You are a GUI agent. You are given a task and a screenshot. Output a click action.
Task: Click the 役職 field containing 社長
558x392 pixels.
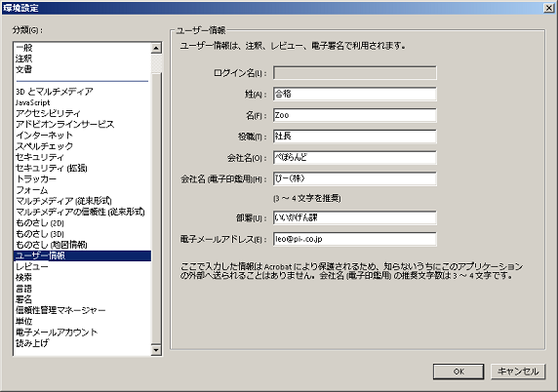coord(355,137)
